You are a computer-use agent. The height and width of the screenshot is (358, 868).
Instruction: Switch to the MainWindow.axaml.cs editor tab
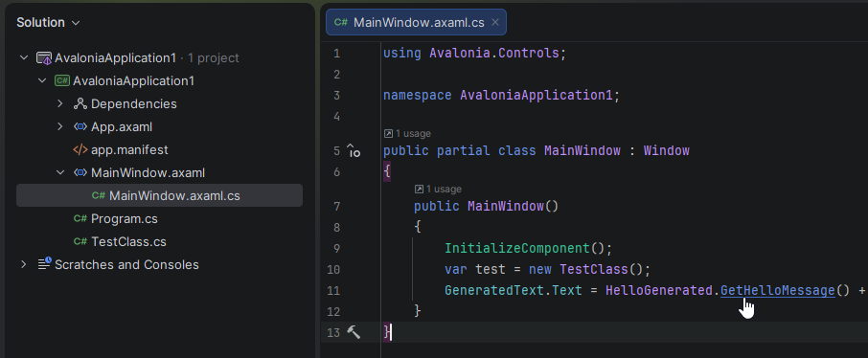pyautogui.click(x=416, y=23)
